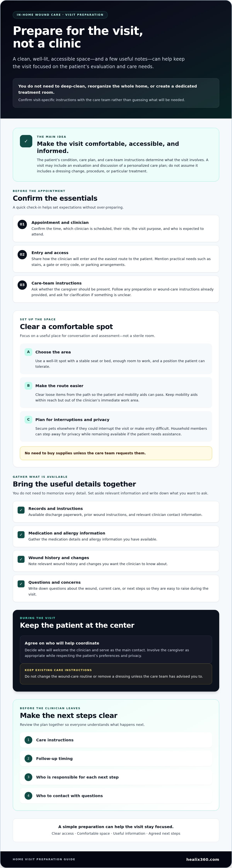Select the letter A Choose the area badge
This screenshot has width=232, height=868.
point(28,352)
